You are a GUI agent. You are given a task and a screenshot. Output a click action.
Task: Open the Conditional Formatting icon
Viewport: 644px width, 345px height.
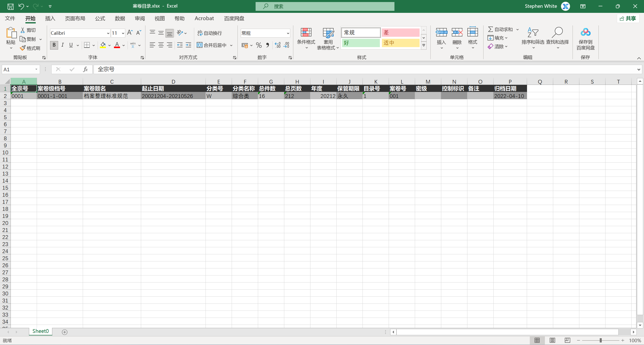pyautogui.click(x=306, y=33)
